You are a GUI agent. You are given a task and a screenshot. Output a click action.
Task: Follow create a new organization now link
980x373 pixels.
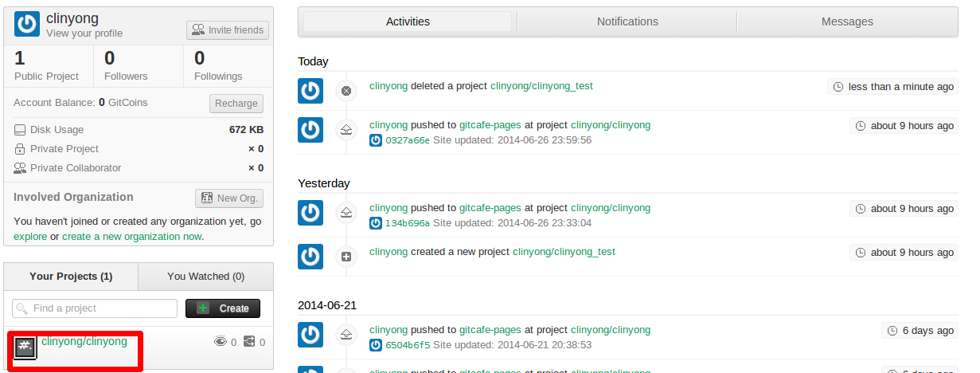click(131, 237)
